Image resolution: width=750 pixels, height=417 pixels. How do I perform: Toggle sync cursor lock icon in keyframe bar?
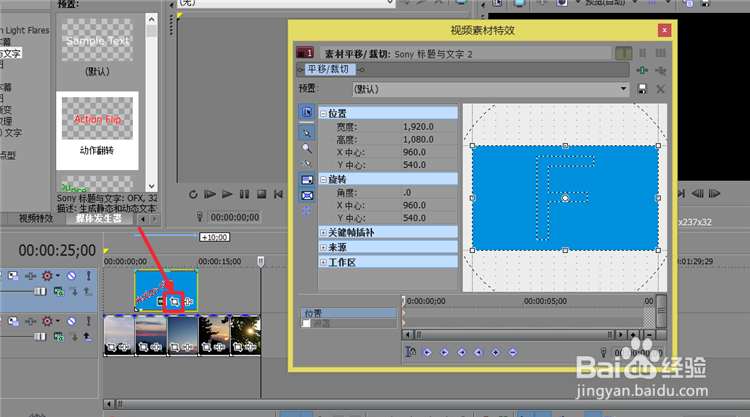[x=410, y=352]
